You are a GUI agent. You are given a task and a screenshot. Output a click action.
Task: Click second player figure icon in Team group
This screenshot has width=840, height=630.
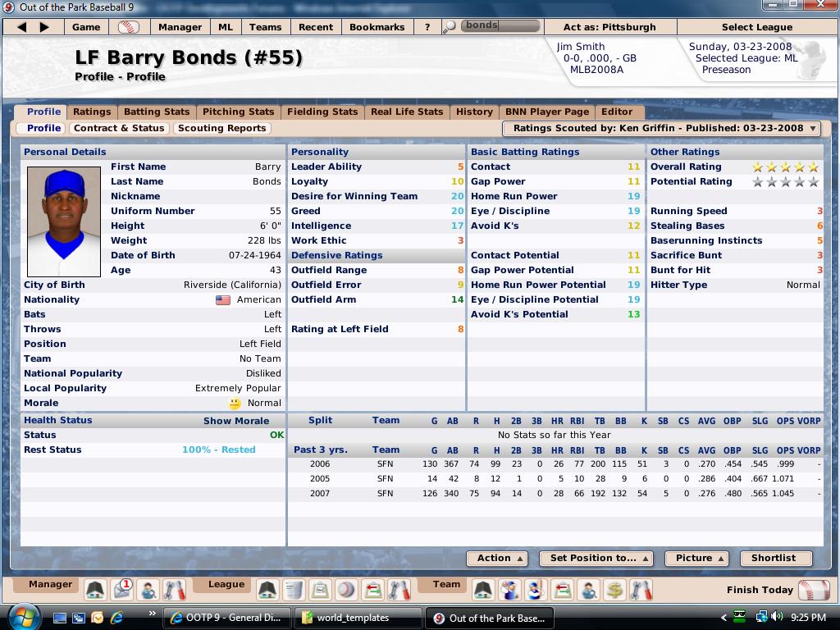pyautogui.click(x=536, y=590)
